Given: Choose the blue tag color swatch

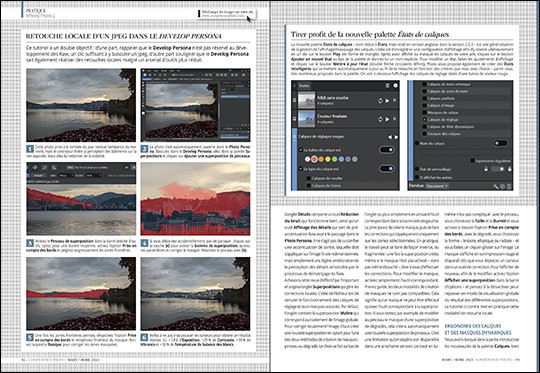Looking at the screenshot, I should [341, 159].
